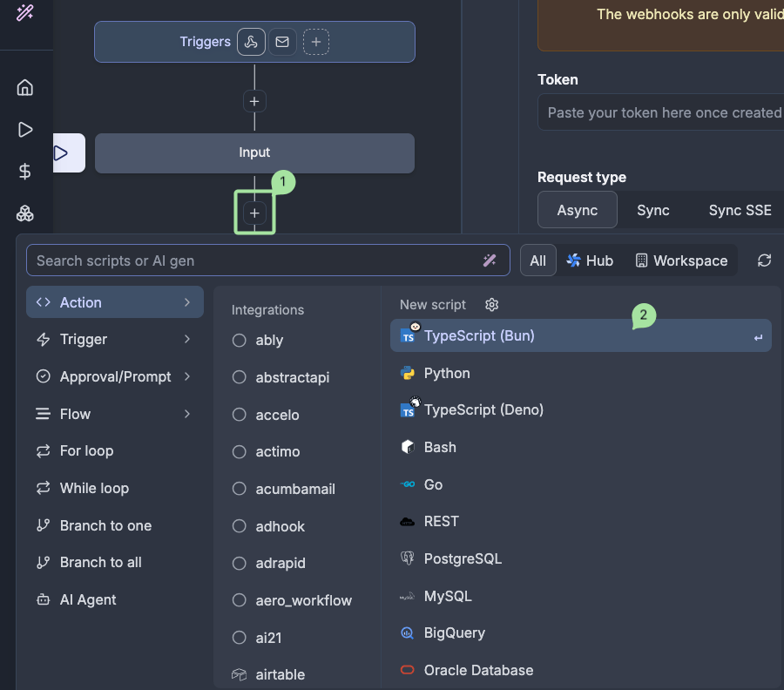Click the webhook trigger icon
This screenshot has width=784, height=690.
pyautogui.click(x=251, y=42)
